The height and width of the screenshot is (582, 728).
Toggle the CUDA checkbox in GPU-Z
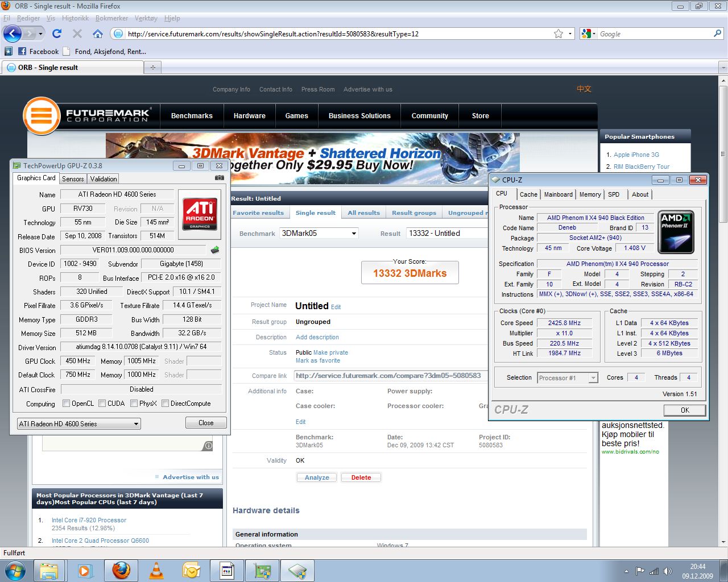(102, 404)
